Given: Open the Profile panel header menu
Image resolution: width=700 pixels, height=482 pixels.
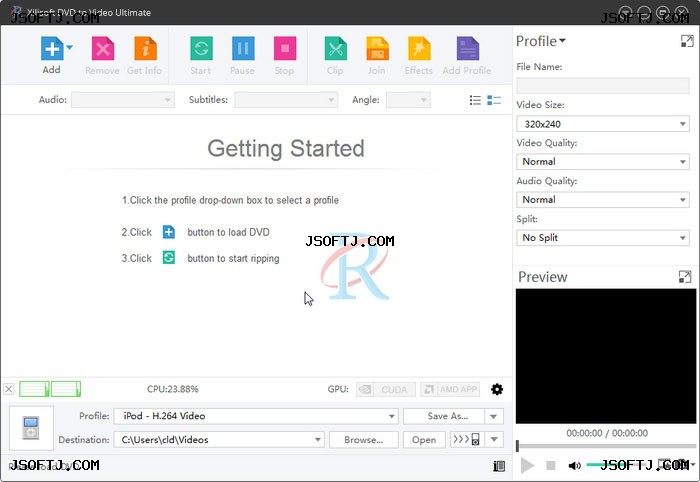Looking at the screenshot, I should click(x=541, y=41).
